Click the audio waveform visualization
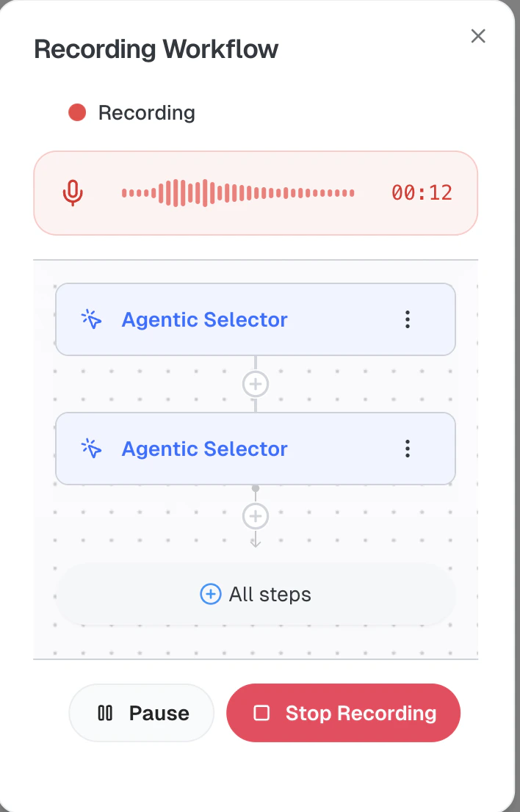This screenshot has height=812, width=520. click(238, 192)
